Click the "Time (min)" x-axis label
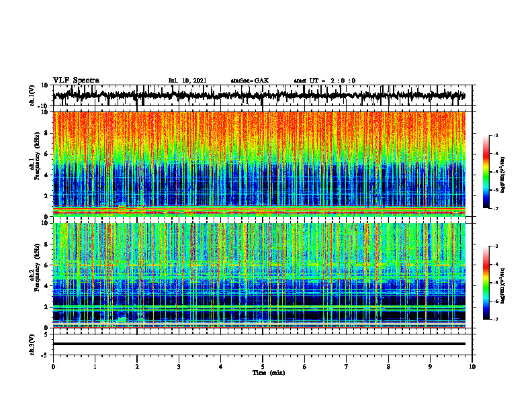The image size is (532, 411). (269, 373)
